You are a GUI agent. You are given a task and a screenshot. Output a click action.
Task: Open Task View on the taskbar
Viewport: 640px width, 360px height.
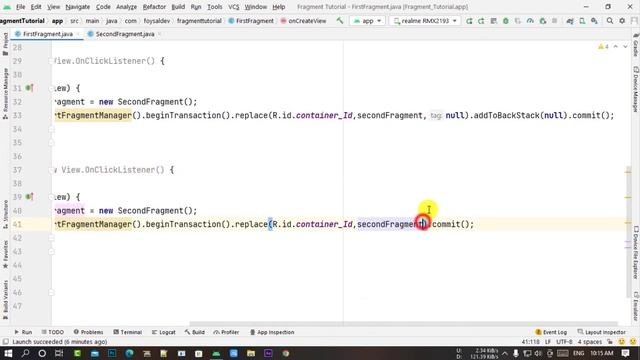click(x=59, y=353)
